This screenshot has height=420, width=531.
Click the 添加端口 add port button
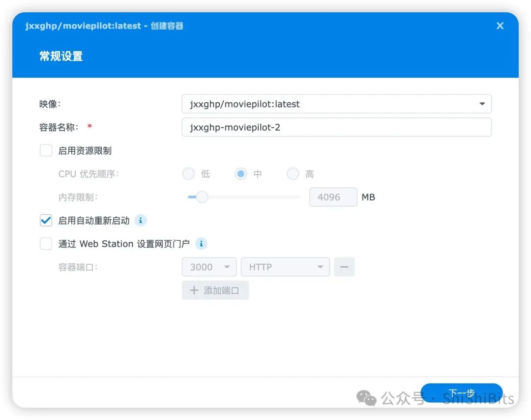pos(215,290)
